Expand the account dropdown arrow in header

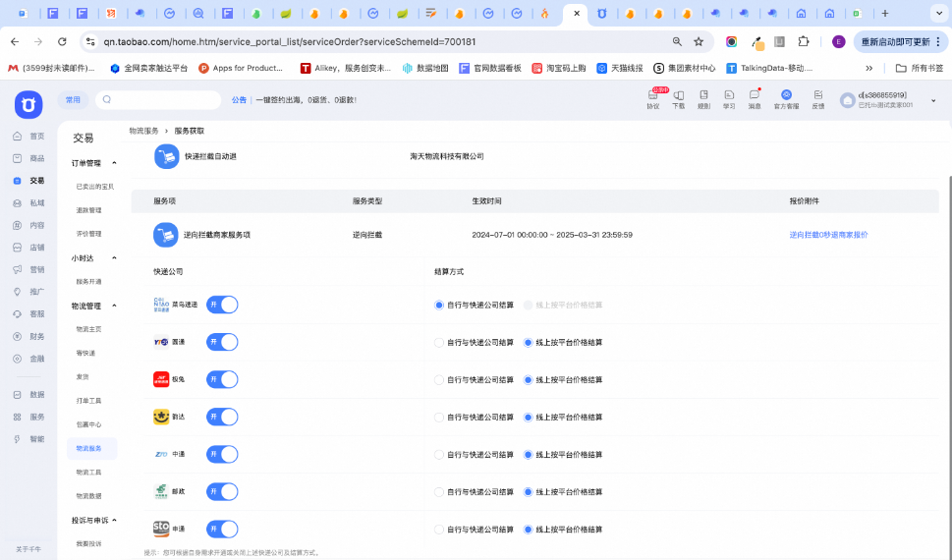click(933, 101)
